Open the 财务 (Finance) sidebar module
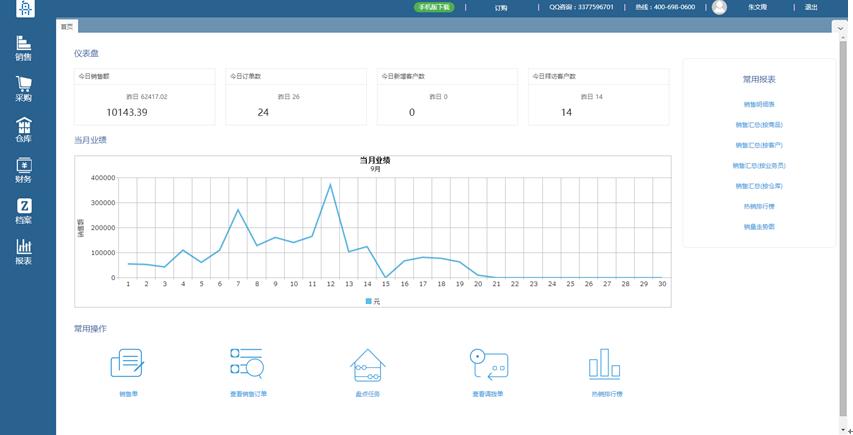853x435 pixels. [23, 171]
